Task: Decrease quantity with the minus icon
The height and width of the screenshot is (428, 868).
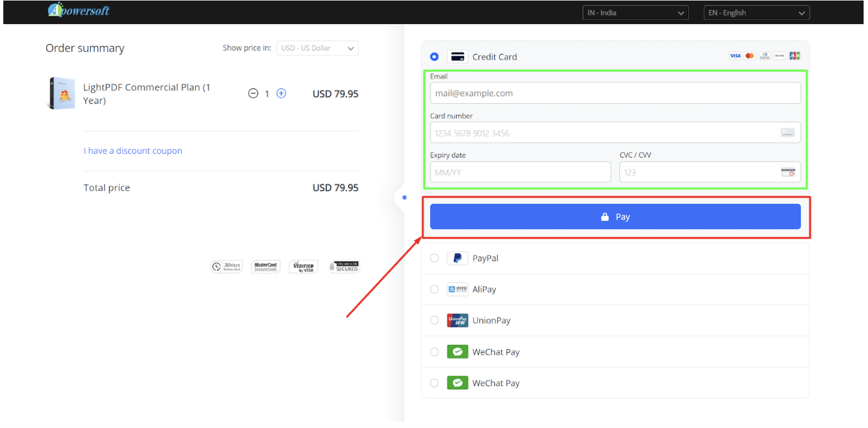Action: tap(253, 94)
